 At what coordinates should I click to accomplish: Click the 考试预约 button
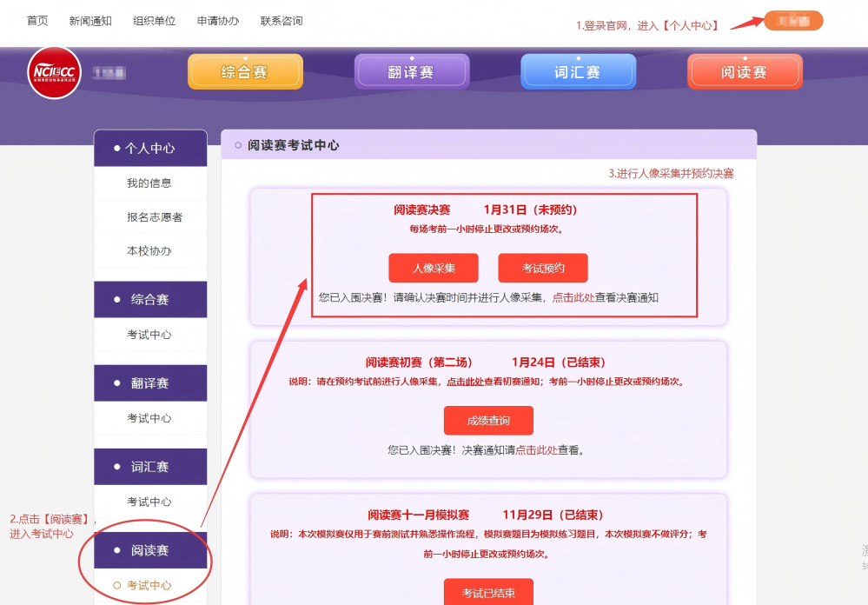tap(542, 268)
